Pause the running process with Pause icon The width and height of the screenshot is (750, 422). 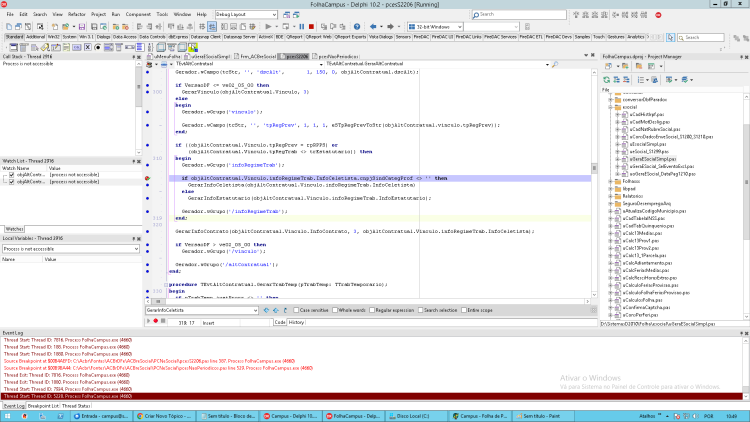pyautogui.click(x=301, y=27)
